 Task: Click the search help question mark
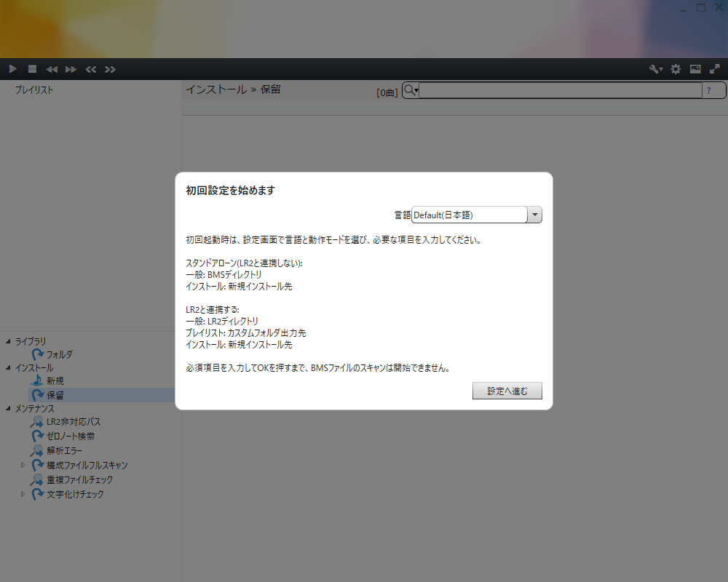708,90
